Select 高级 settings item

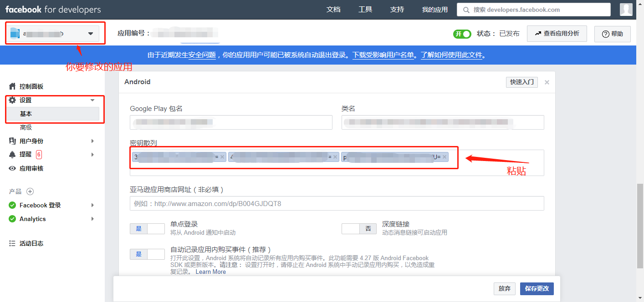click(26, 127)
